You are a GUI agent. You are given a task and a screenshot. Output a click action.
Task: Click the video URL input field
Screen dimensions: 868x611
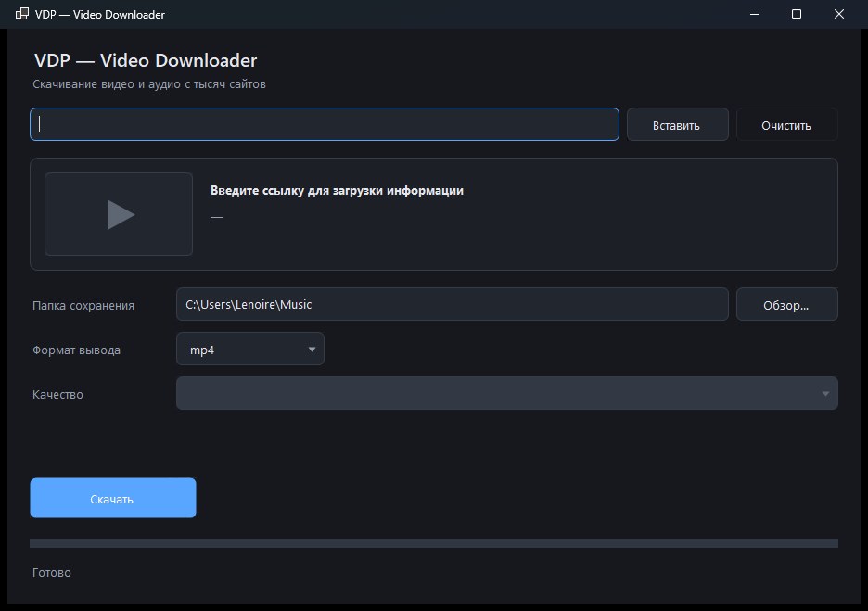coord(325,124)
